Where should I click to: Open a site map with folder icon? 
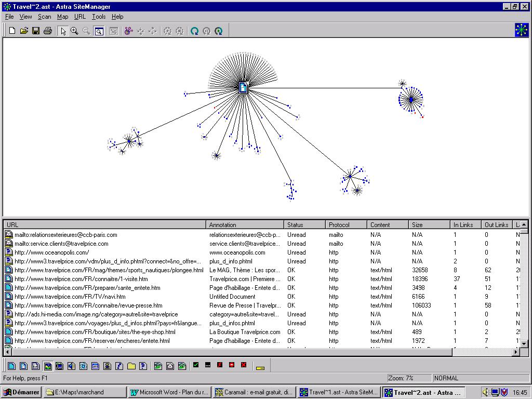(24, 31)
